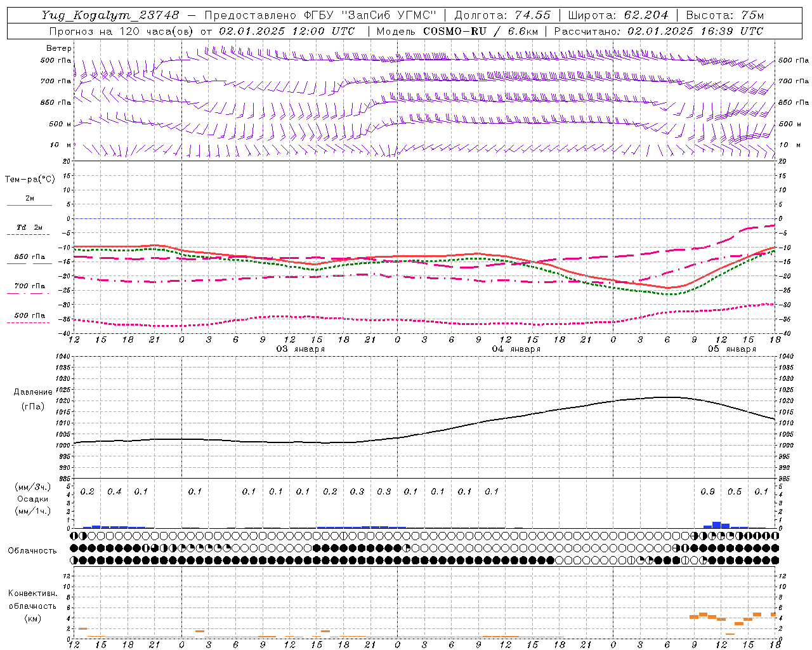This screenshot has width=812, height=650.
Task: Click the 2м temperature legend entry
Action: (30, 198)
